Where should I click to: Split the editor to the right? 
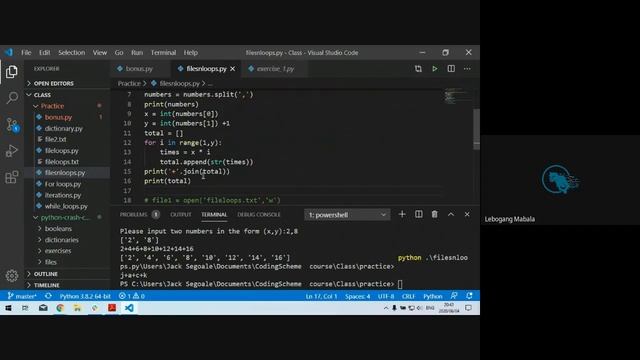pyautogui.click(x=451, y=69)
